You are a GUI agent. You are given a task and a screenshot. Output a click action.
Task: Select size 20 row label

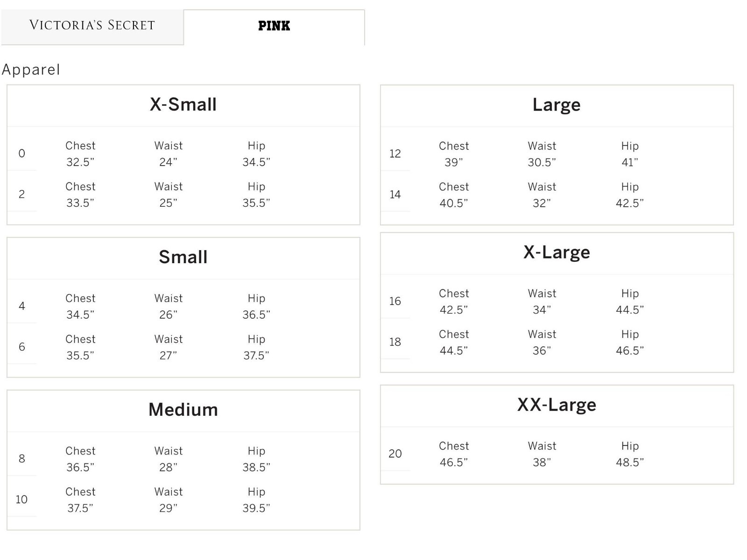pos(395,454)
